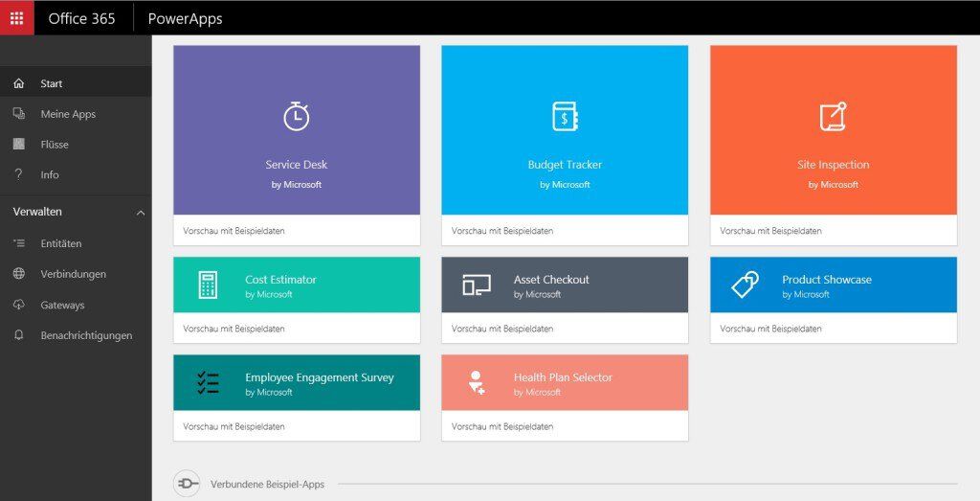Click the Entitäten list icon
This screenshot has width=980, height=501.
[x=19, y=243]
